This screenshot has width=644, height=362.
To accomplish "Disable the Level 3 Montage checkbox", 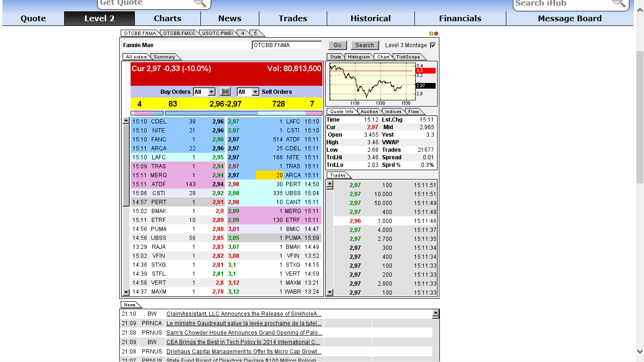I will pyautogui.click(x=432, y=45).
